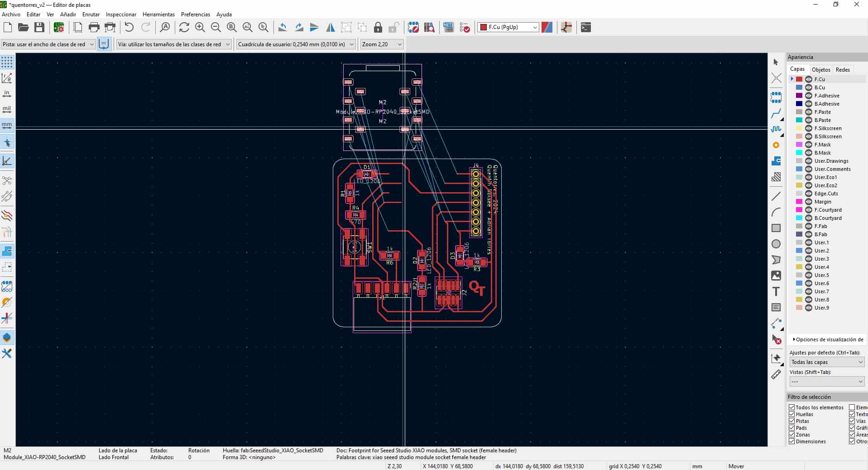The height and width of the screenshot is (470, 868).
Task: Select the Route tracks tool
Action: click(776, 113)
